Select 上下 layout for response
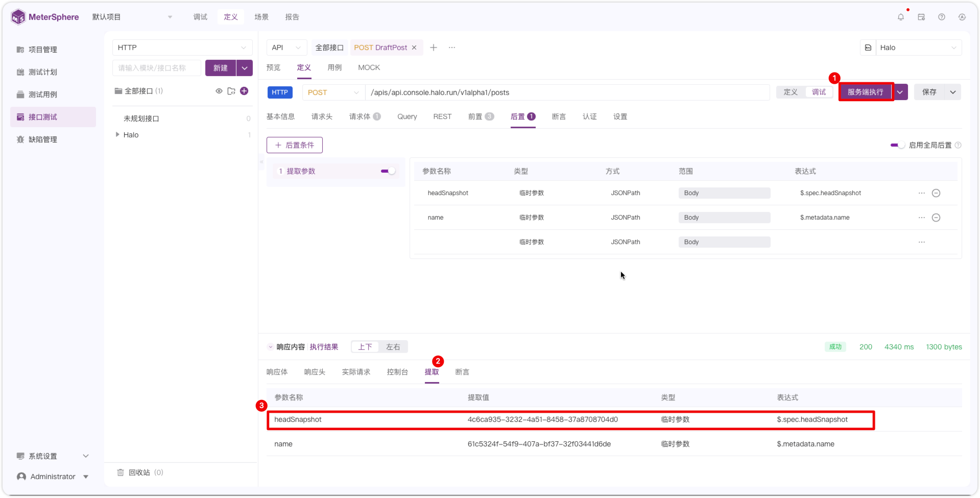This screenshot has height=498, width=980. 365,347
